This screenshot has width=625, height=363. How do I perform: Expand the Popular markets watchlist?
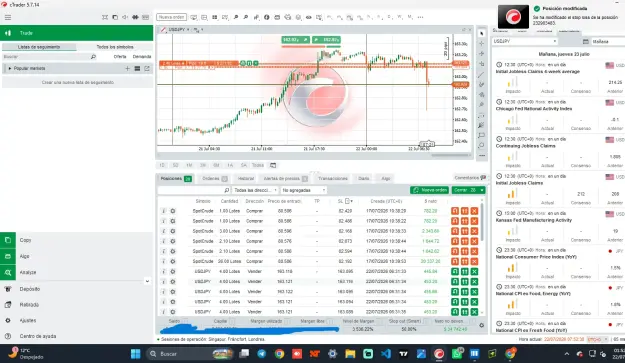pos(10,69)
